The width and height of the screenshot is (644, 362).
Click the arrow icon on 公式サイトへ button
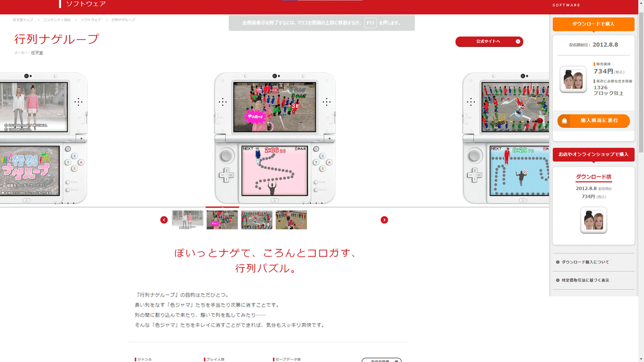518,41
